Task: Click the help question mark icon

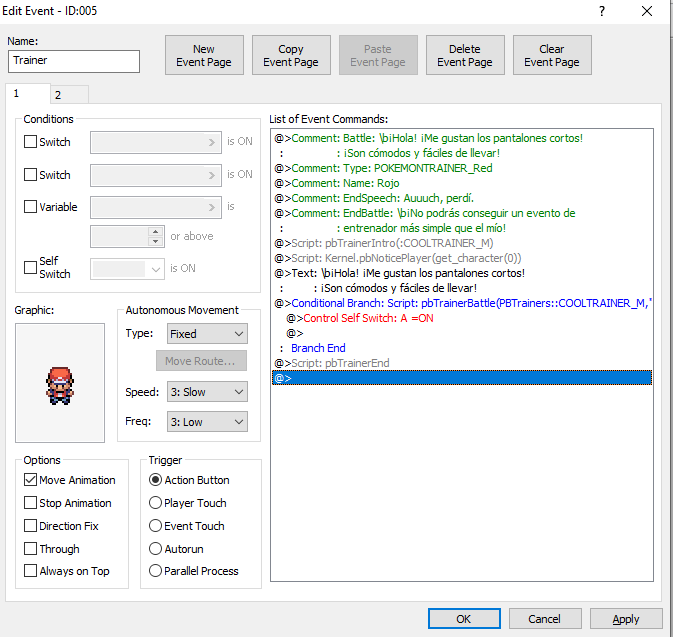Action: point(601,11)
